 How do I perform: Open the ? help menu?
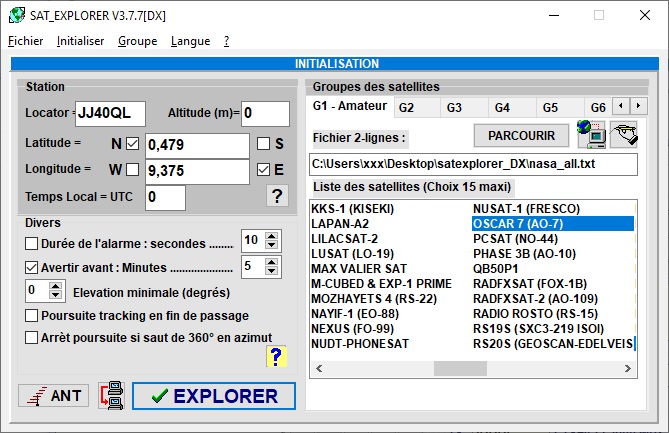(x=227, y=41)
